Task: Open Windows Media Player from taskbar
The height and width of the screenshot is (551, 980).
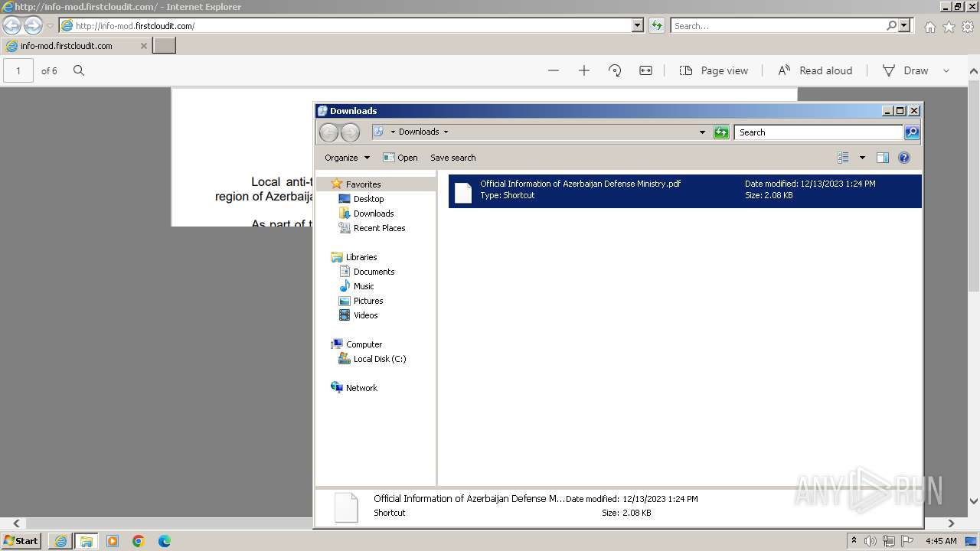Action: click(113, 541)
